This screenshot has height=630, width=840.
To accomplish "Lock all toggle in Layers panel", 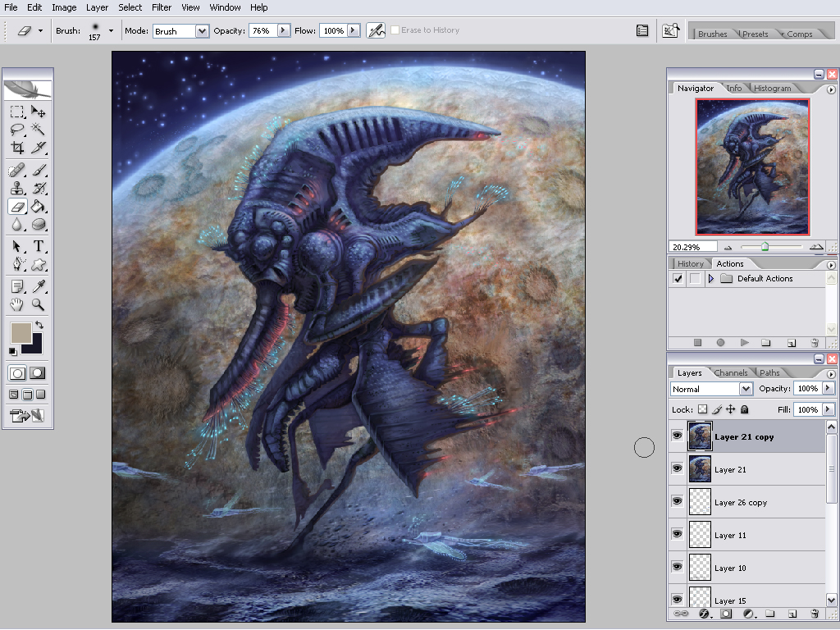I will pyautogui.click(x=744, y=409).
